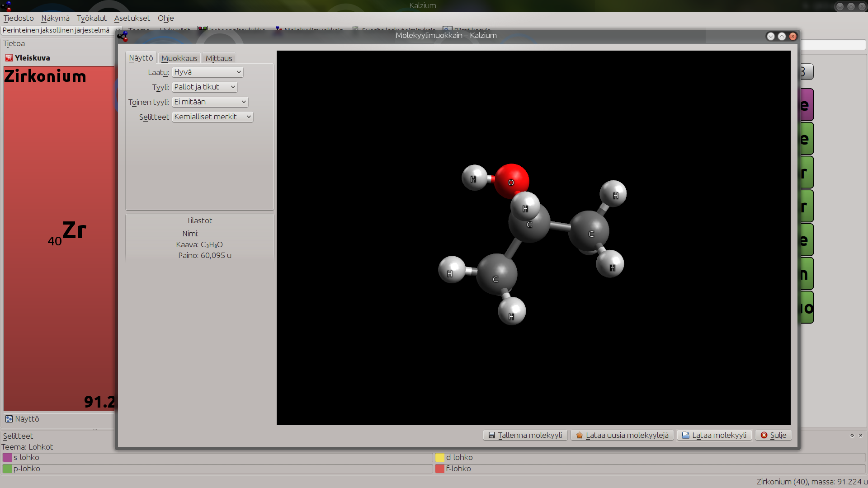Viewport: 868px width, 488px height.
Task: Click the Lataa molekyyli file icon
Action: point(685,435)
